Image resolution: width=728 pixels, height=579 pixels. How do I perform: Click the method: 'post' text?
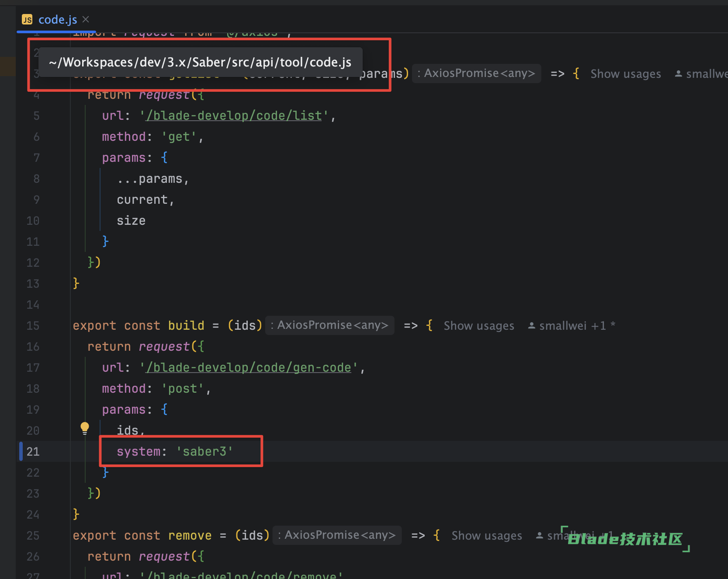pyautogui.click(x=156, y=389)
